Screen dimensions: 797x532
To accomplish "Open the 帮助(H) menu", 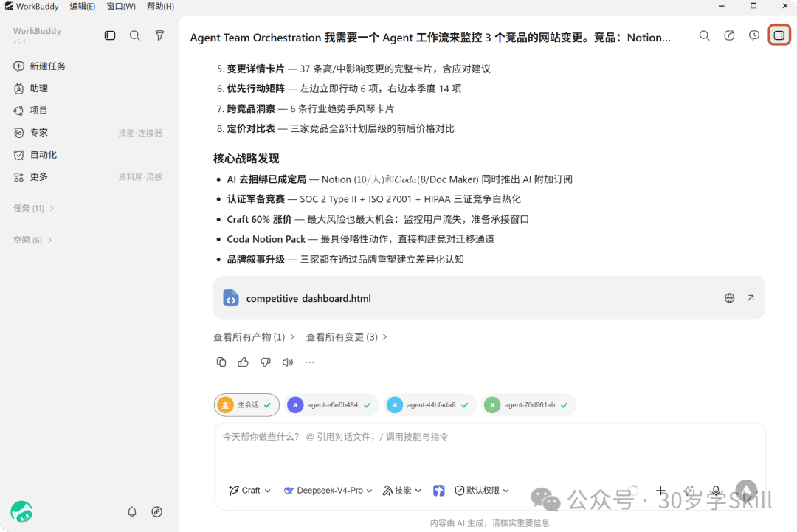I will tap(160, 6).
